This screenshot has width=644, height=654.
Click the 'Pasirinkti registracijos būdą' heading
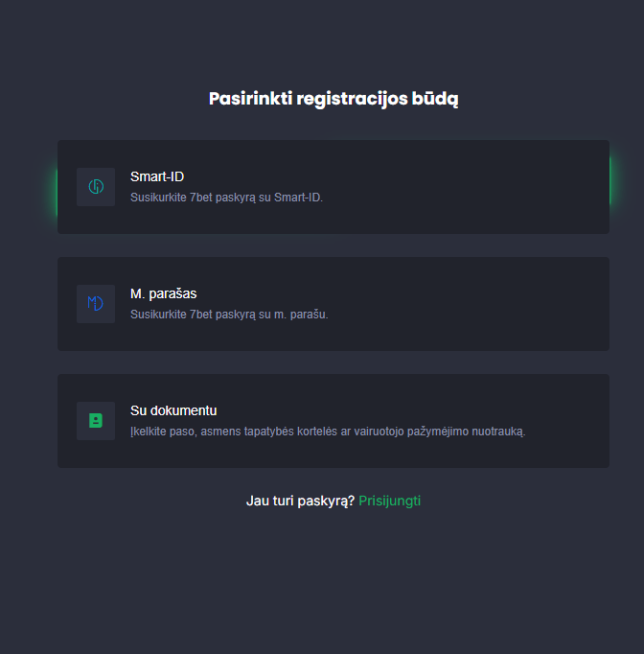click(333, 99)
